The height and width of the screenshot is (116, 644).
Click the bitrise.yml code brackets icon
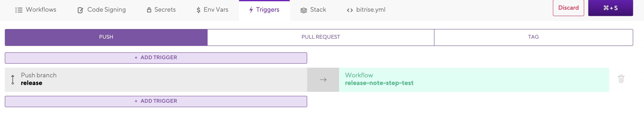pyautogui.click(x=350, y=10)
